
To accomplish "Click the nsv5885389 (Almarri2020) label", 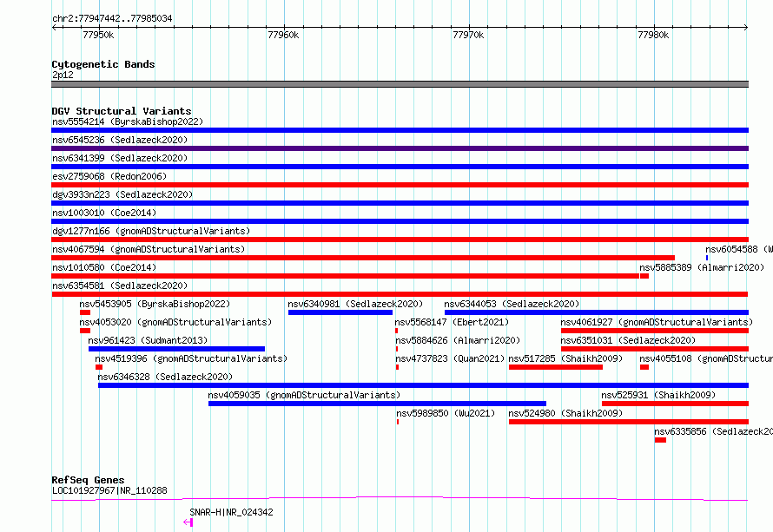I will (x=702, y=267).
